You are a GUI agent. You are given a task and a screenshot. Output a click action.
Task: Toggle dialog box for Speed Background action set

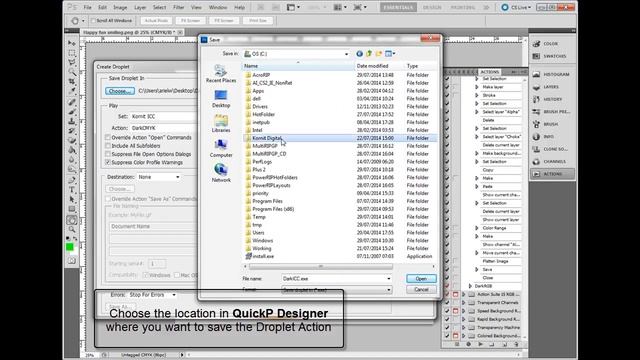(x=456, y=311)
